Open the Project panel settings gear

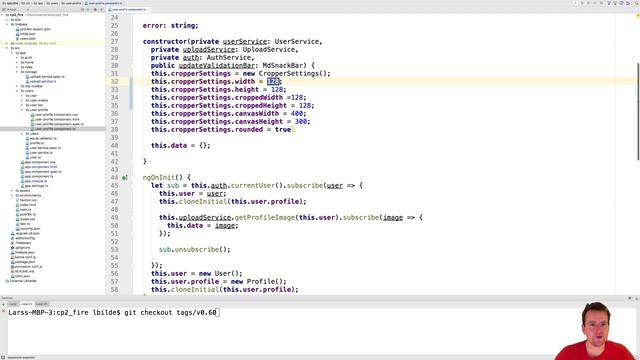[x=96, y=9]
